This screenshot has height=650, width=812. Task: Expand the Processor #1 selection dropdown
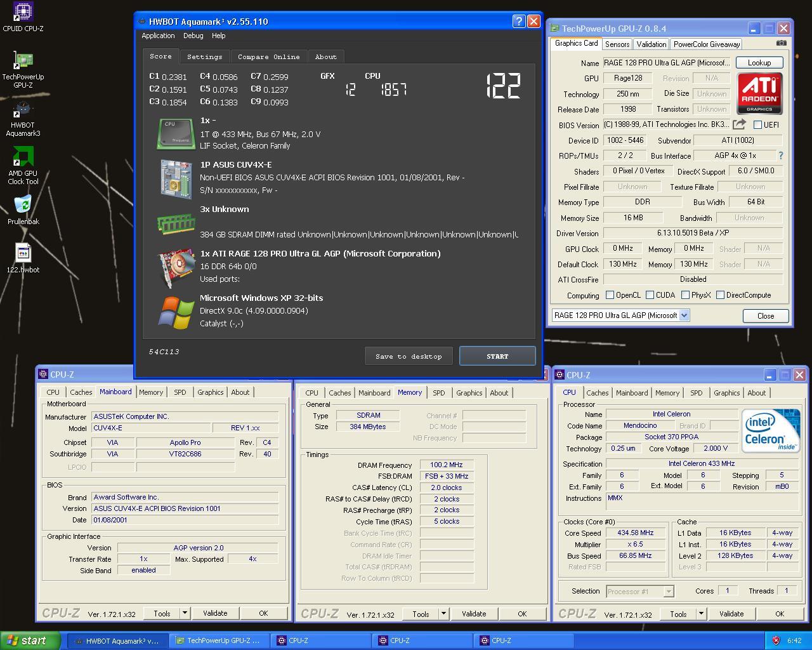coord(668,591)
